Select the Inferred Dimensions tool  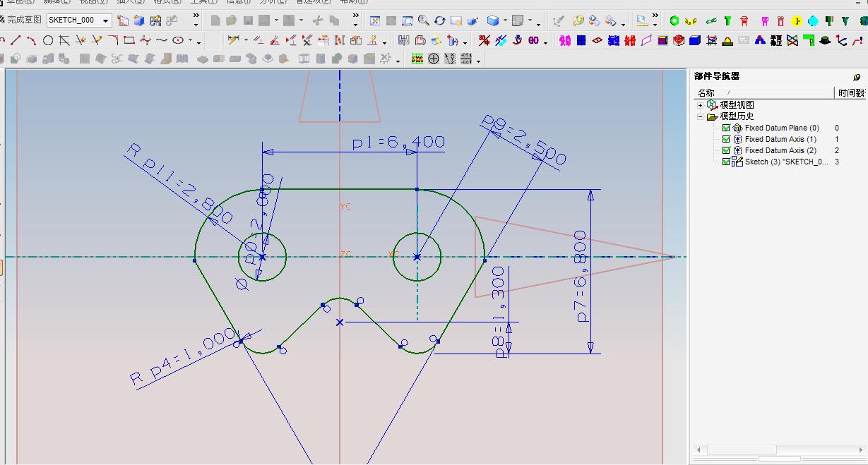coord(233,40)
